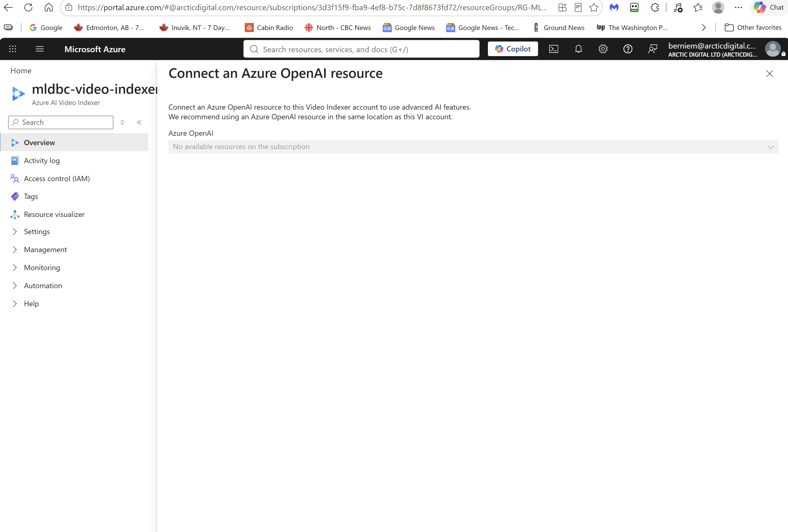Click the Microsoft Azure title link
Image resolution: width=788 pixels, height=532 pixels.
tap(95, 49)
